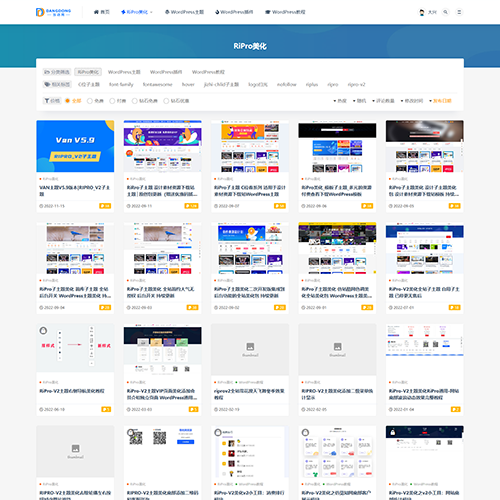Open the blue Van V5.9 thumbnail
The image size is (500, 500).
pyautogui.click(x=75, y=146)
